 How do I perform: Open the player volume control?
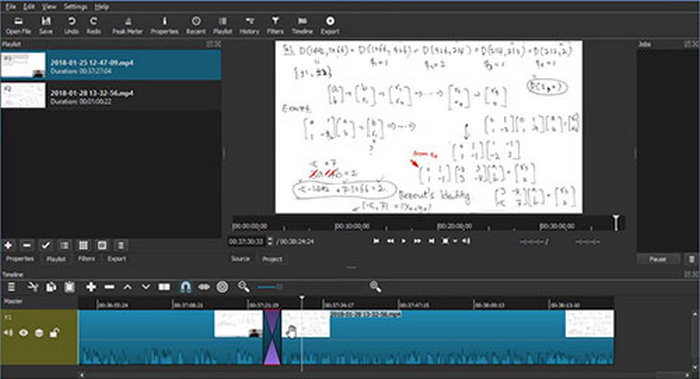466,241
